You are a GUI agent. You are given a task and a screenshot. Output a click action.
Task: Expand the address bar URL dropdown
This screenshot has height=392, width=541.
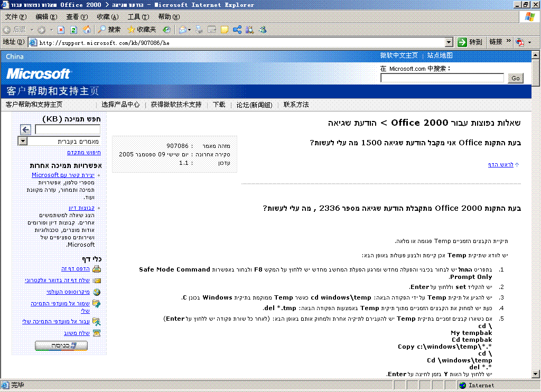449,42
